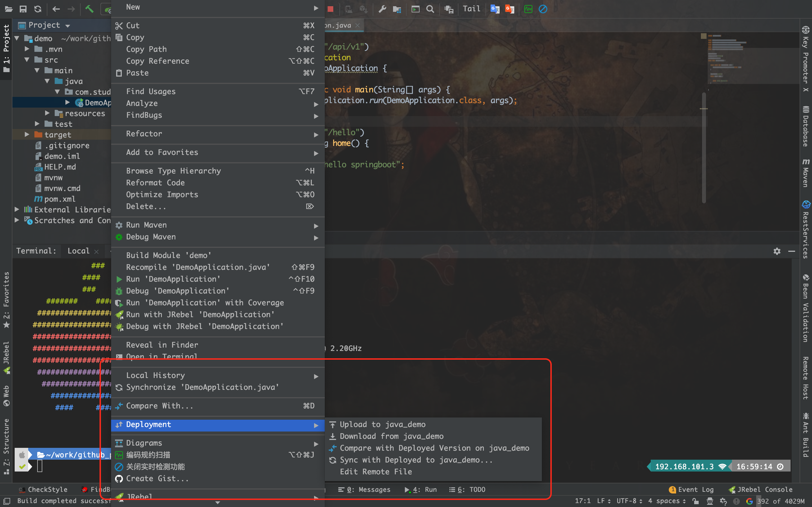Toggle the Database tool window
Viewport: 812px width, 507px height.
click(x=806, y=126)
